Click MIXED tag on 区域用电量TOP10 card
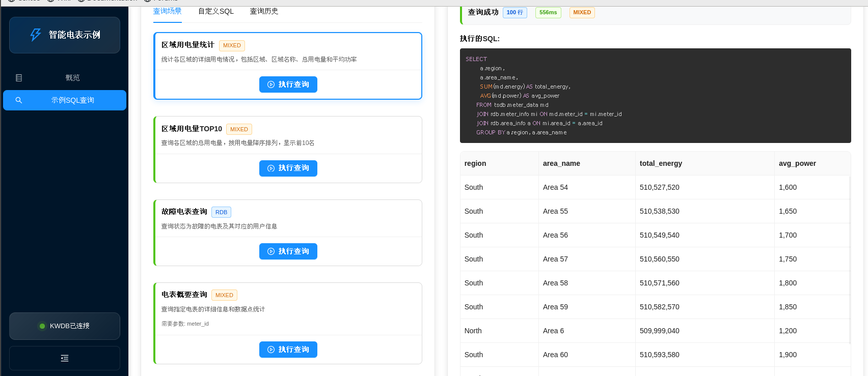 [x=239, y=129]
